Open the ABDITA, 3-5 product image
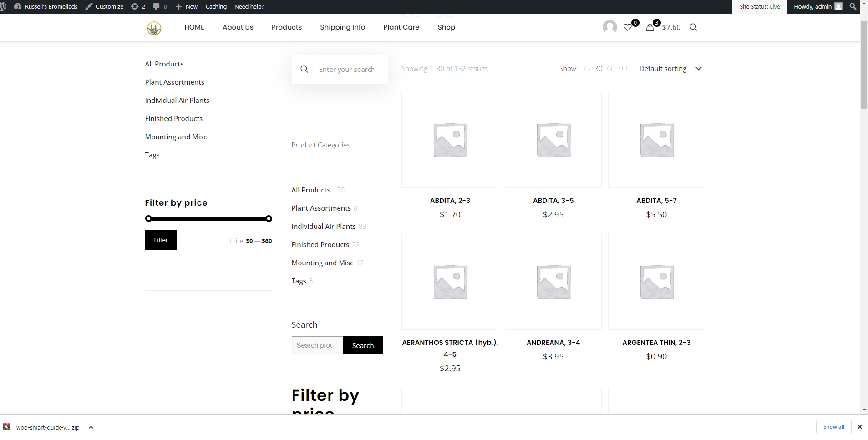Viewport: 868px width, 440px height. click(x=553, y=140)
